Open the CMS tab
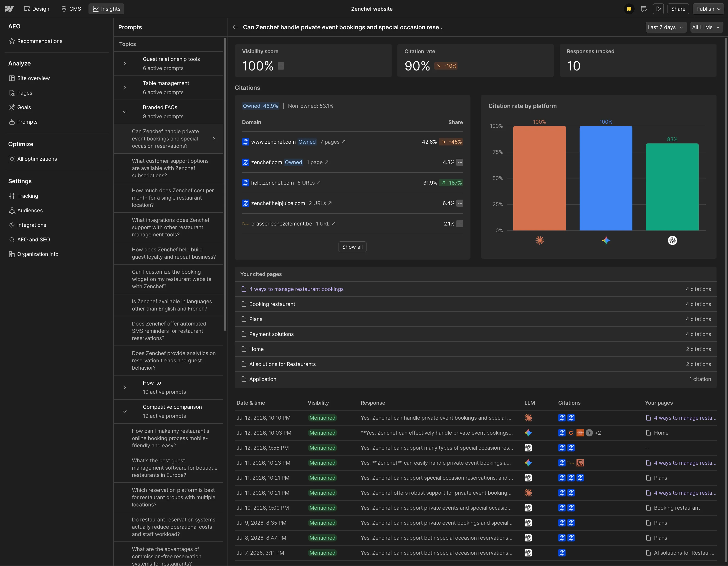The image size is (728, 566). 71,9
